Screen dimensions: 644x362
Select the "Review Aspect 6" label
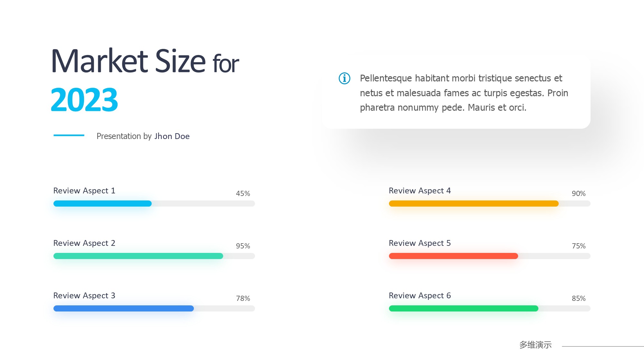coord(420,295)
